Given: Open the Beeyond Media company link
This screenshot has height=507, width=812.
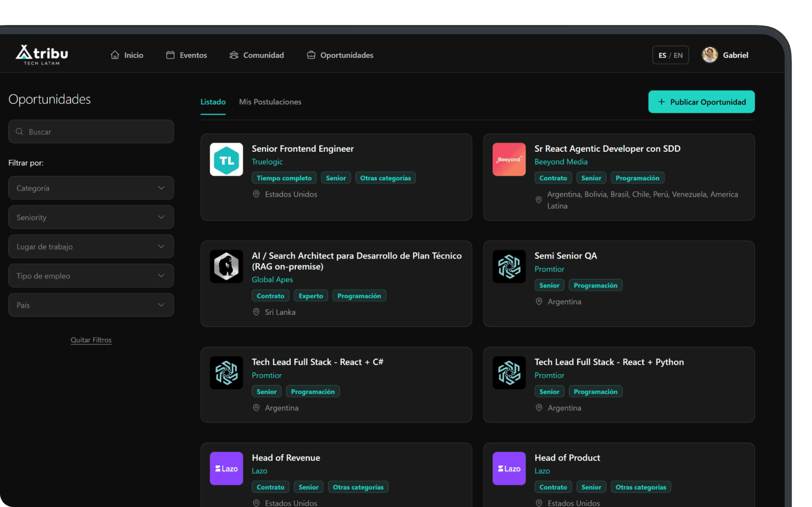Looking at the screenshot, I should tap(561, 162).
